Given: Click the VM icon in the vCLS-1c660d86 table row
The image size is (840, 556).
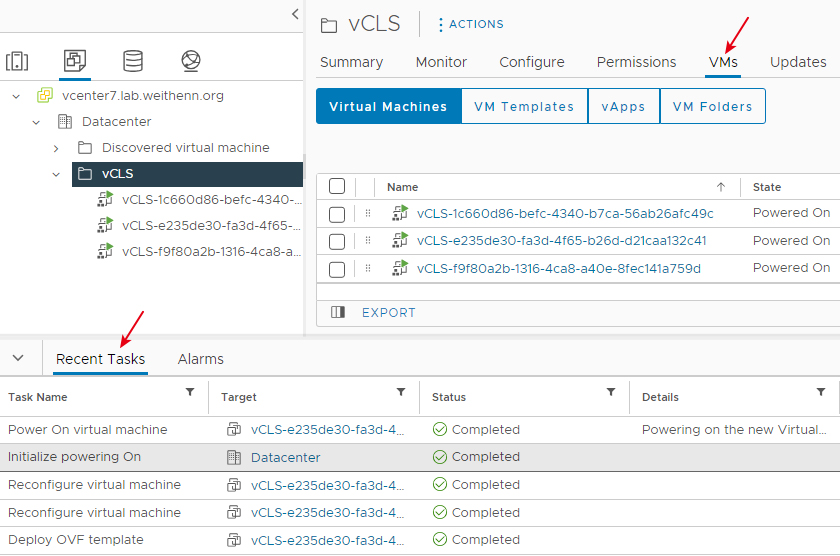Looking at the screenshot, I should pos(400,213).
